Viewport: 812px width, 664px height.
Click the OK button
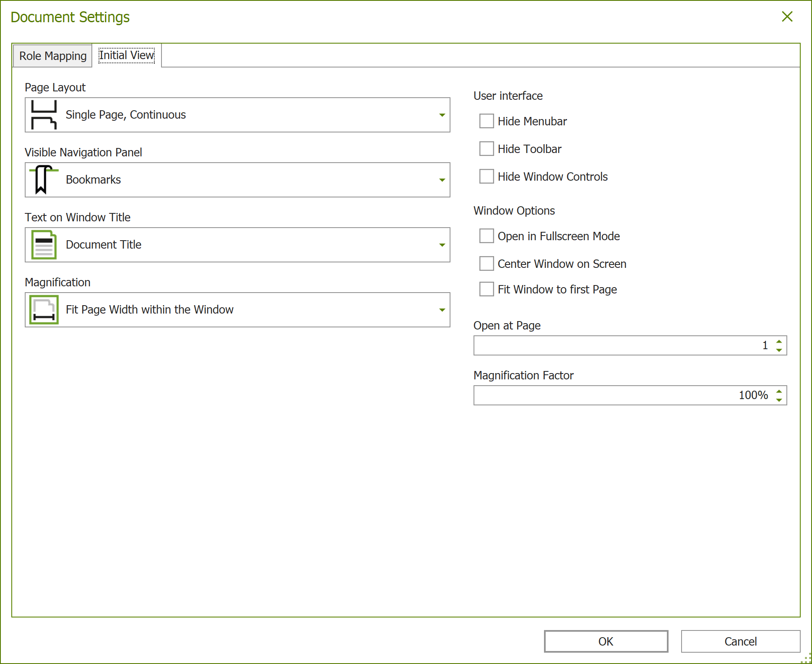(606, 641)
